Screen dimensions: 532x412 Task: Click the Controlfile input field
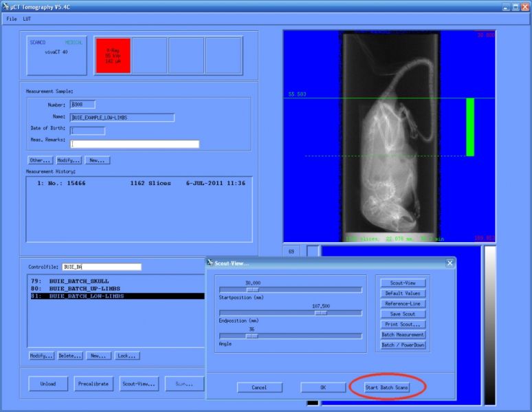(102, 267)
